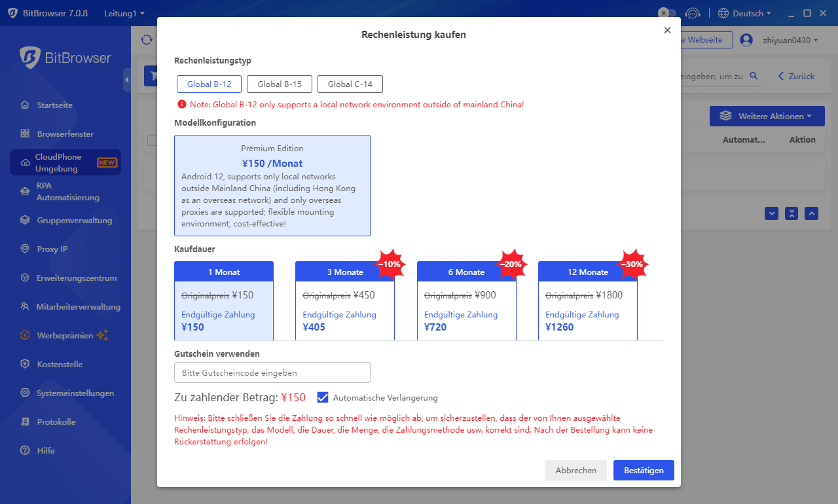Click the up-arrow button on the right
This screenshot has height=504, width=838.
(811, 213)
